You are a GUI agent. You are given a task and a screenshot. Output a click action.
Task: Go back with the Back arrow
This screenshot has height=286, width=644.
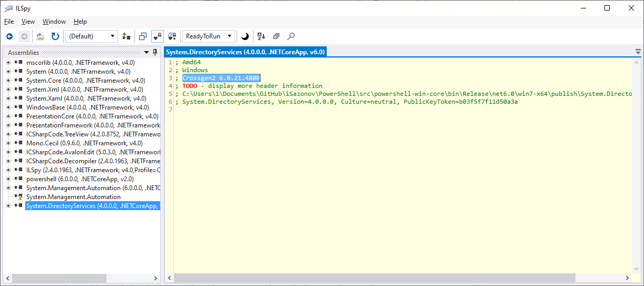coord(9,36)
